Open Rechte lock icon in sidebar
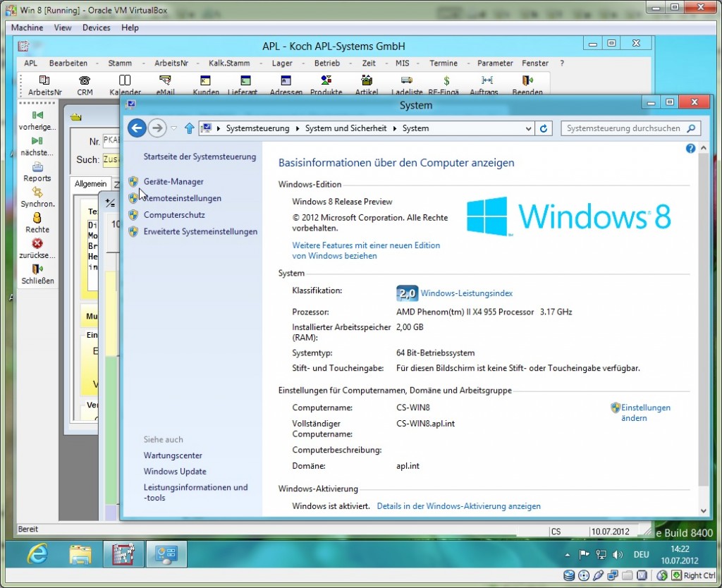722x588 pixels. click(37, 223)
